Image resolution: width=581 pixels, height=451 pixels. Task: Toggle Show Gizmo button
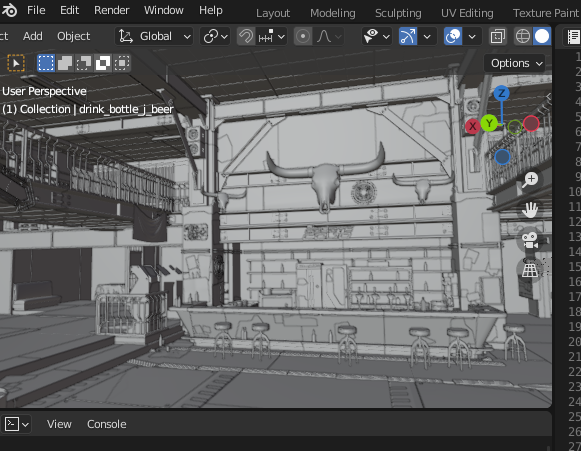(408, 36)
